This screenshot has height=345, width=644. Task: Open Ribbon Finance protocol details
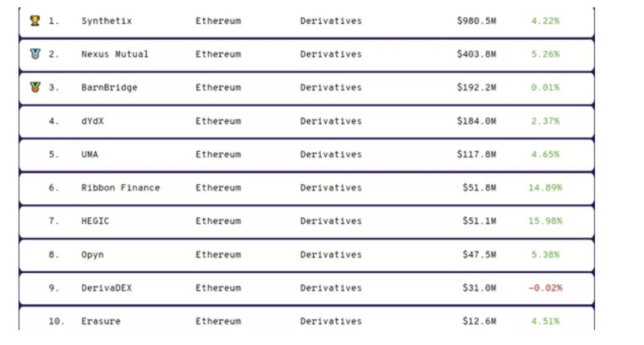tap(120, 188)
